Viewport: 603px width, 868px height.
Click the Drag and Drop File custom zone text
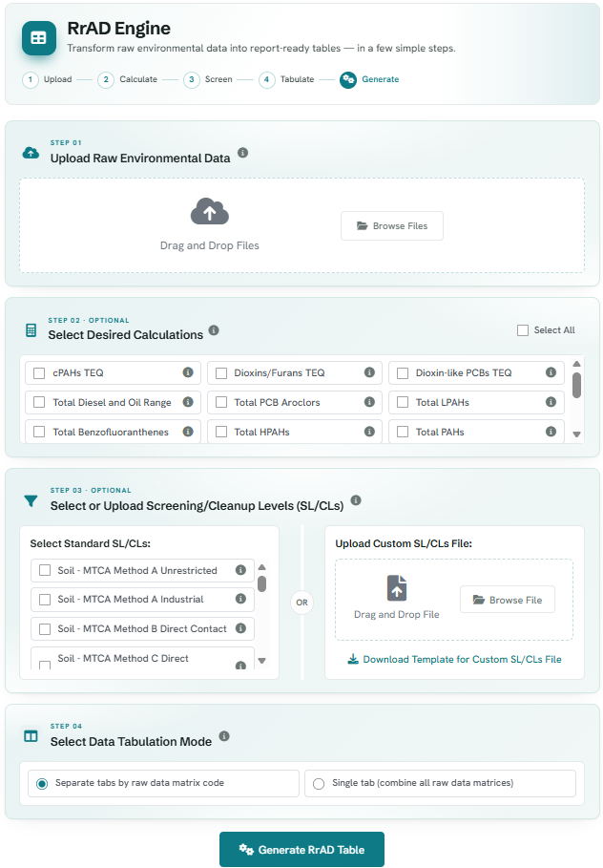click(x=397, y=614)
